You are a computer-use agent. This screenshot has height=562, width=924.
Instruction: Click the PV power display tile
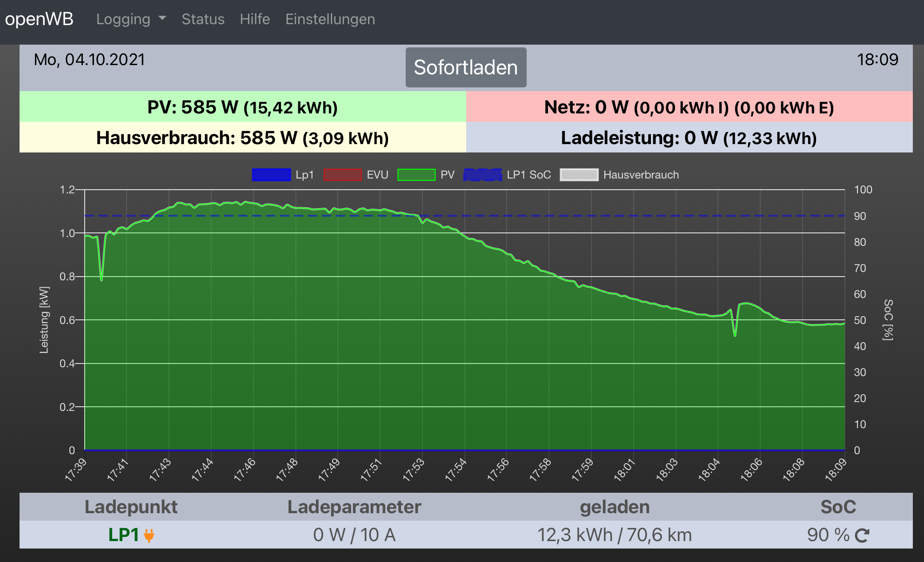coord(242,107)
